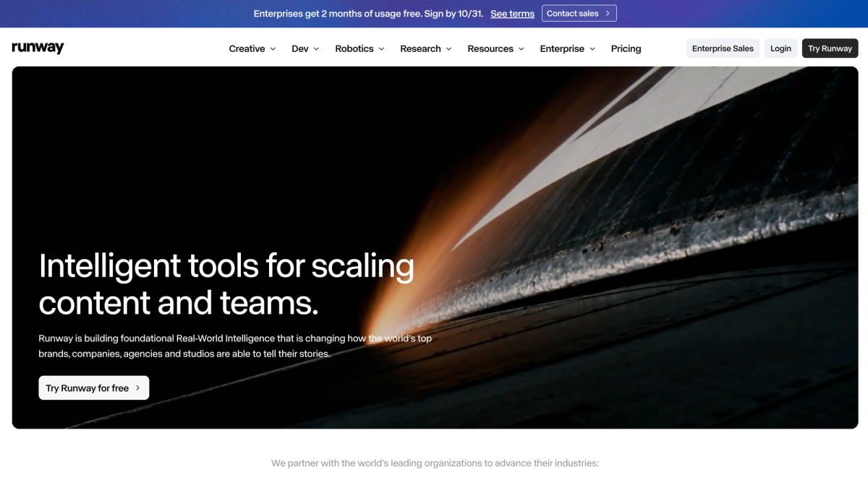The width and height of the screenshot is (868, 488).
Task: Click the Contact sales banner button
Action: coord(579,13)
